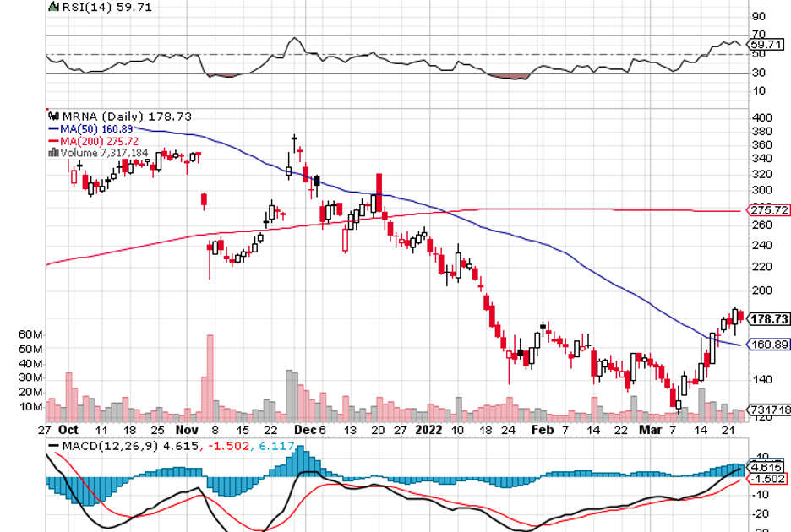Click the red MA(200) legend line
The height and width of the screenshot is (532, 791).
(x=52, y=140)
